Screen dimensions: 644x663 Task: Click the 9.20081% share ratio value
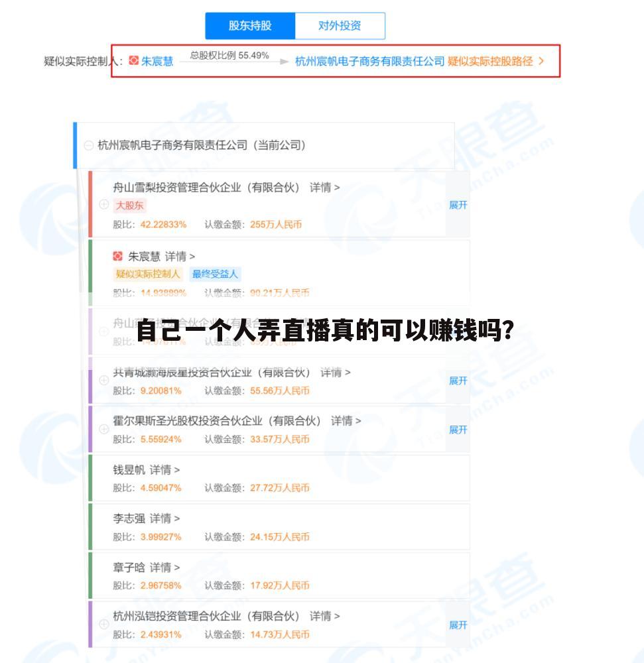161,391
